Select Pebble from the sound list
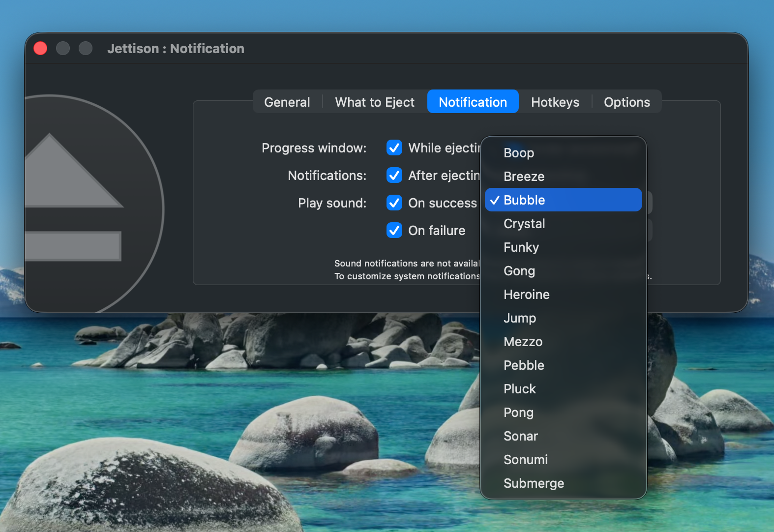774x532 pixels. click(x=564, y=365)
